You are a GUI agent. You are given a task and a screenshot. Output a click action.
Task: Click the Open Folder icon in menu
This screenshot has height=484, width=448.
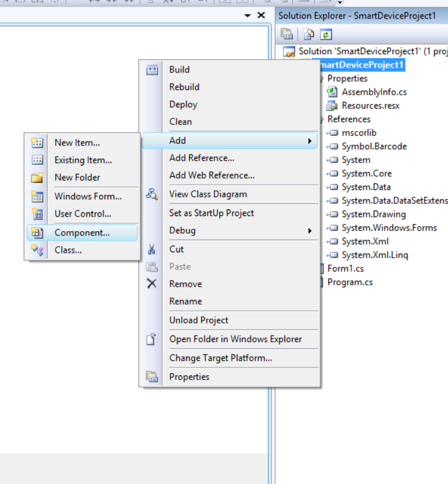[152, 339]
